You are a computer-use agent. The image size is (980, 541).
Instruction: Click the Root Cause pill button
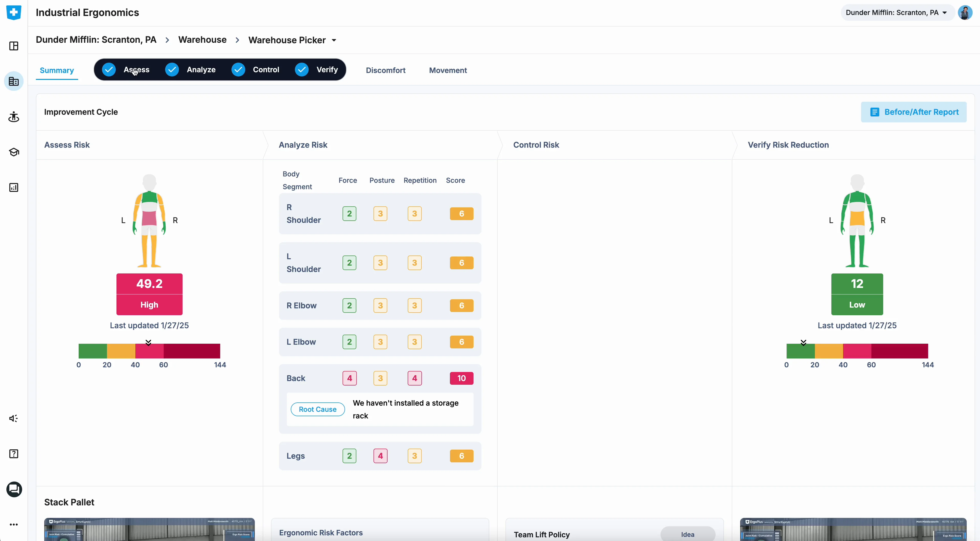[x=317, y=409]
